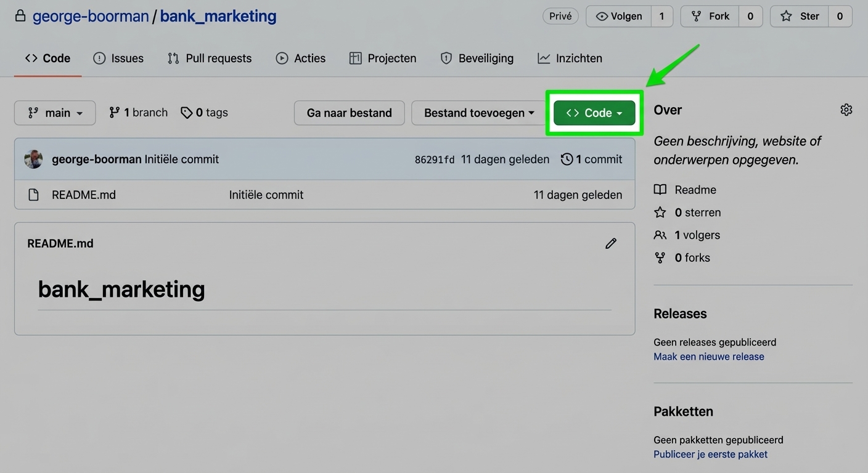The image size is (868, 473).
Task: Open the watchers count 1 next to Volgen
Action: coord(662,17)
